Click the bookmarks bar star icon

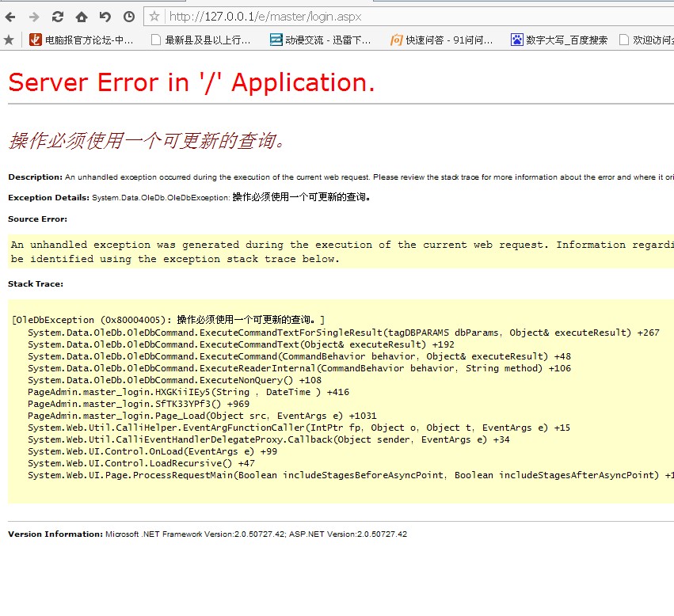coord(9,40)
